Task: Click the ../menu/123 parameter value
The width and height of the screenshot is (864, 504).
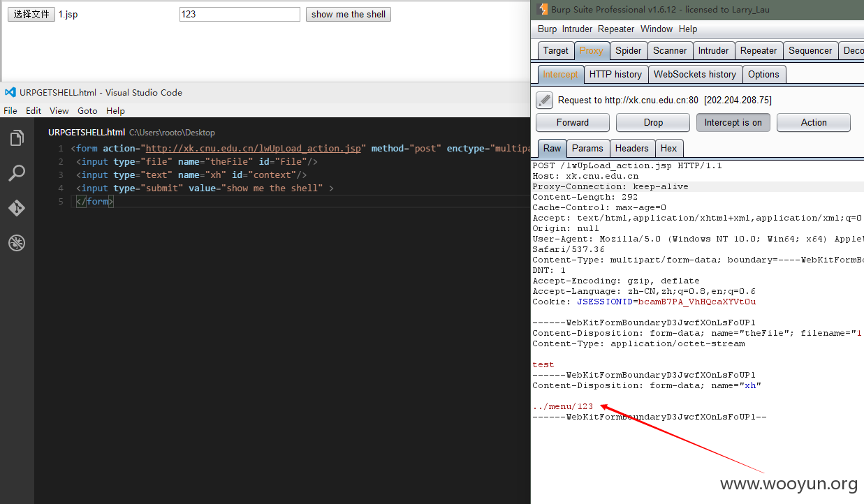Action: 563,406
